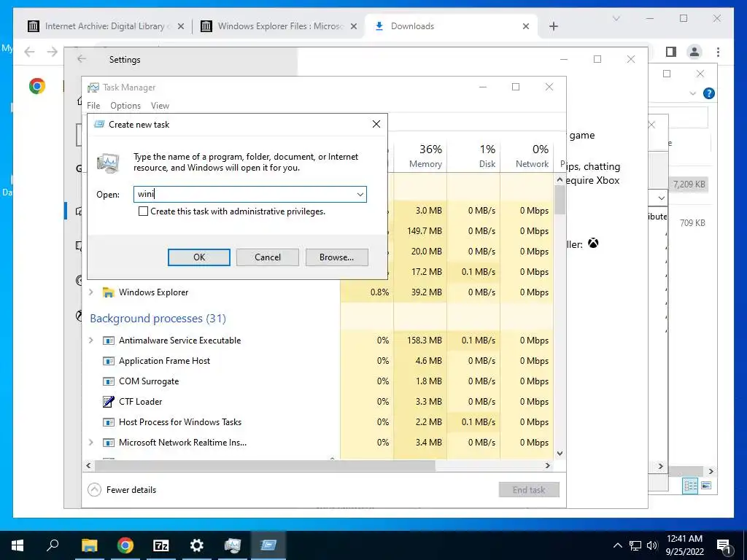Sort processes by Disk column

pos(474,156)
